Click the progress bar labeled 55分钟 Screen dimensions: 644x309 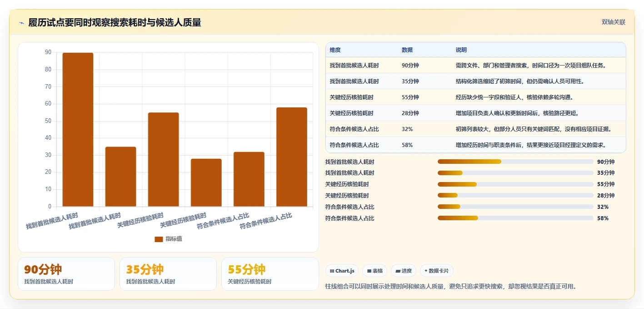pyautogui.click(x=515, y=184)
